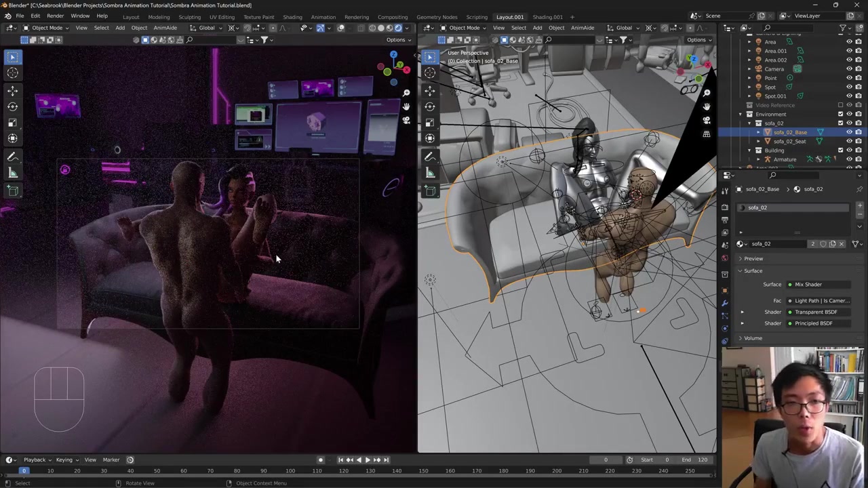The width and height of the screenshot is (868, 488).
Task: Switch to the Shading workspace tab
Action: click(x=292, y=17)
